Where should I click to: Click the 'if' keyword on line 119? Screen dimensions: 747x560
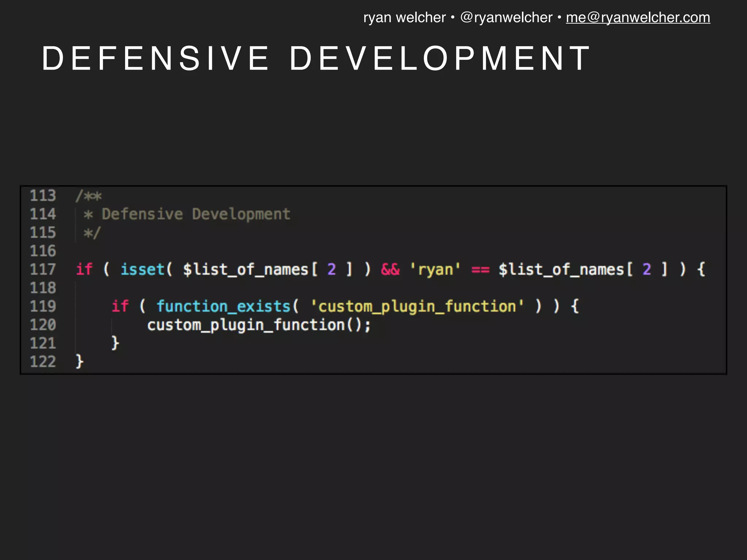120,306
